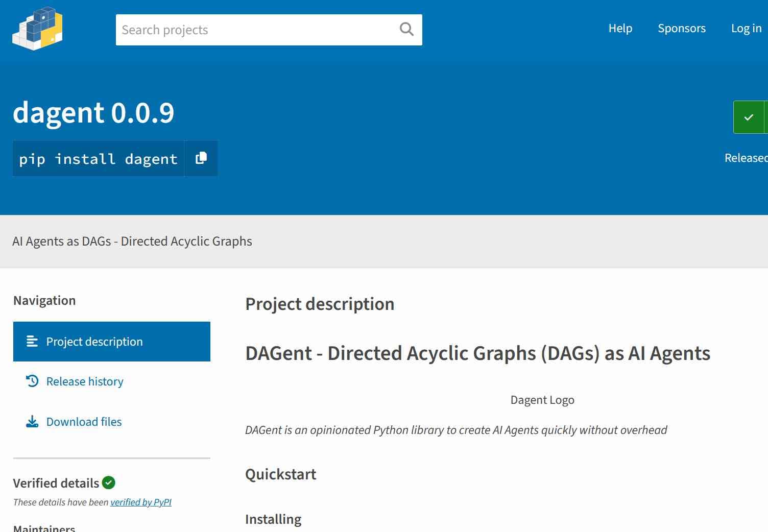Screen dimensions: 768x532
Task: Click the opinionated Python library tagline
Action: point(456,430)
